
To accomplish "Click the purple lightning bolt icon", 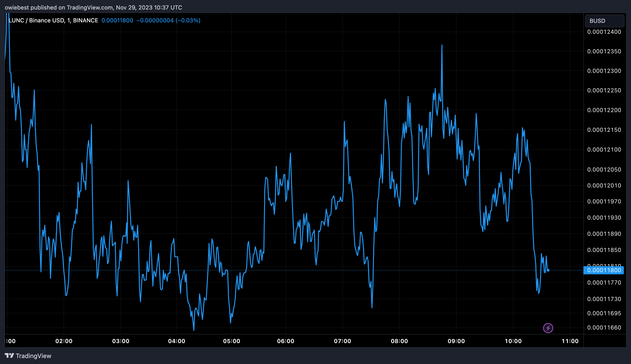I will (548, 328).
